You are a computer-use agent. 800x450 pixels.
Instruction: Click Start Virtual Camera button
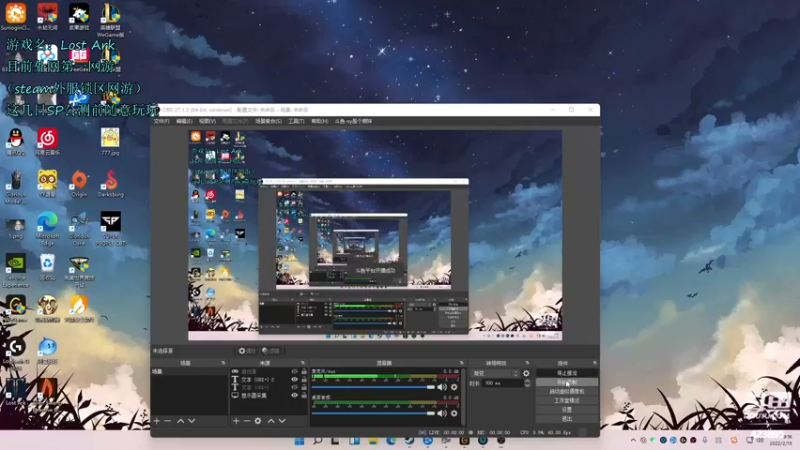(x=567, y=391)
